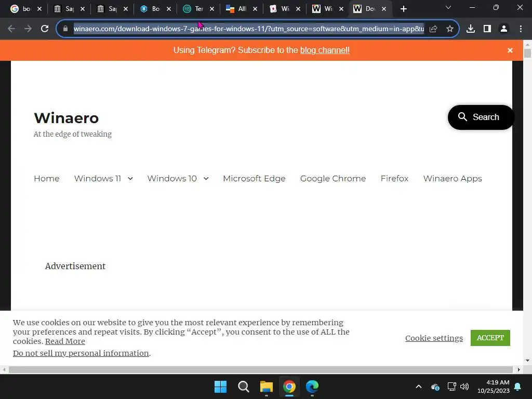Open the Read More cookie link

(65, 341)
